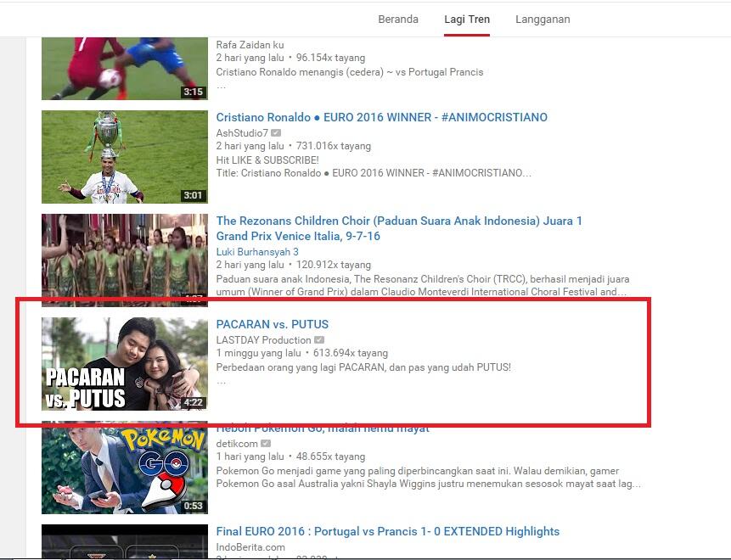Viewport: 731px width, 560px height.
Task: Open the PACARAN vs. PUTUS video title
Action: click(x=273, y=324)
